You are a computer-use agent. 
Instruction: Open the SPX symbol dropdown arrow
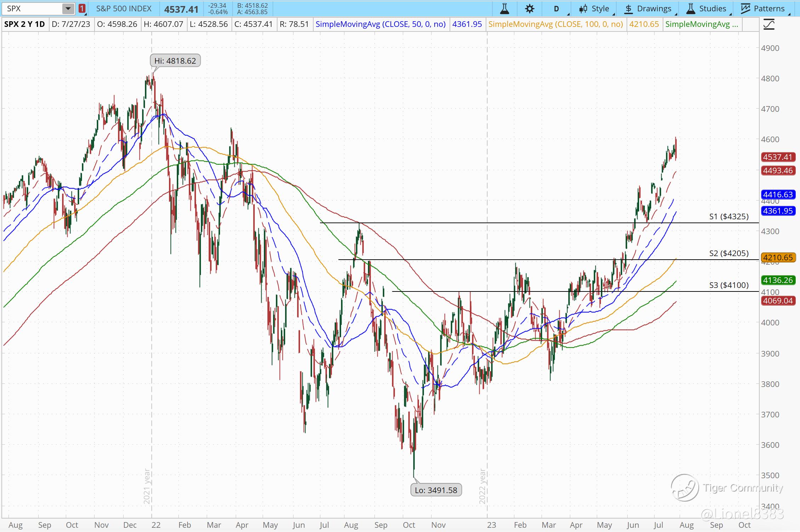click(x=68, y=8)
